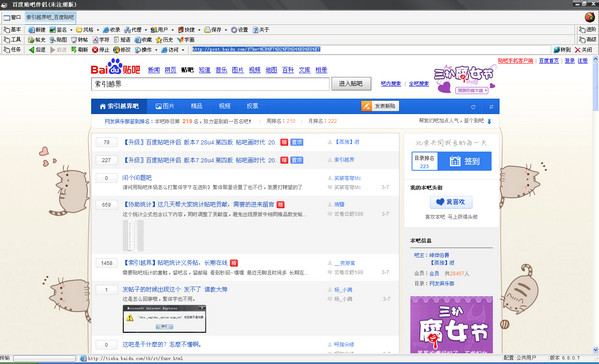599x364 pixels.
Task: Click the 转到 go button
Action: tap(562, 50)
